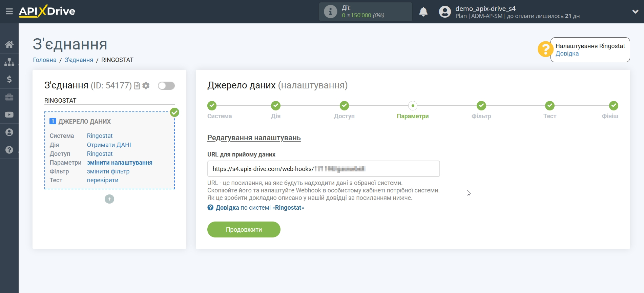Go to Home in sidebar
The width and height of the screenshot is (644, 293).
coord(9,44)
